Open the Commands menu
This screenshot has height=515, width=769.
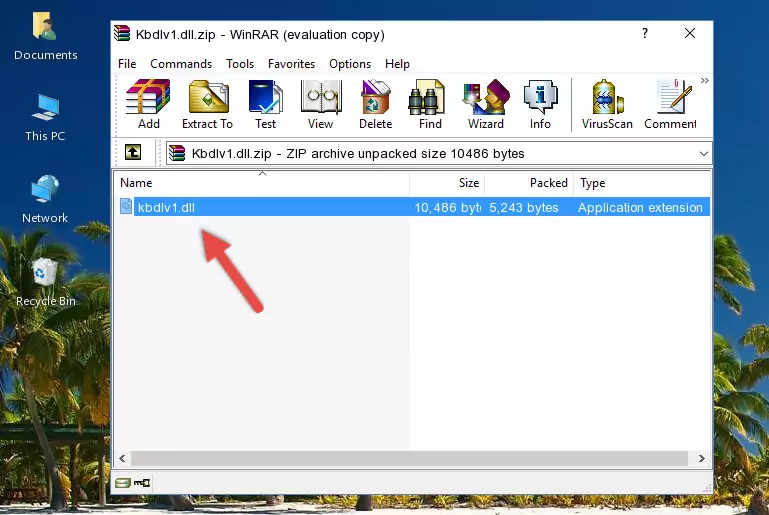pos(181,64)
